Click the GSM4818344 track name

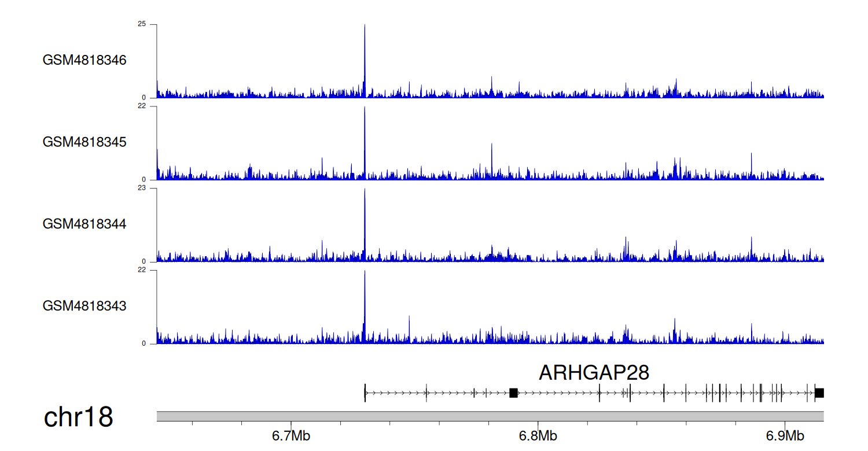tap(84, 224)
